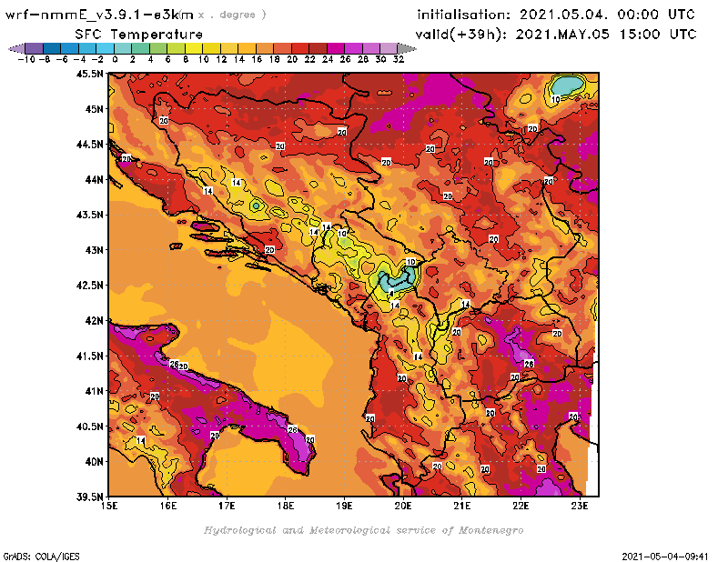Click the '19E' longitude label

click(x=344, y=506)
